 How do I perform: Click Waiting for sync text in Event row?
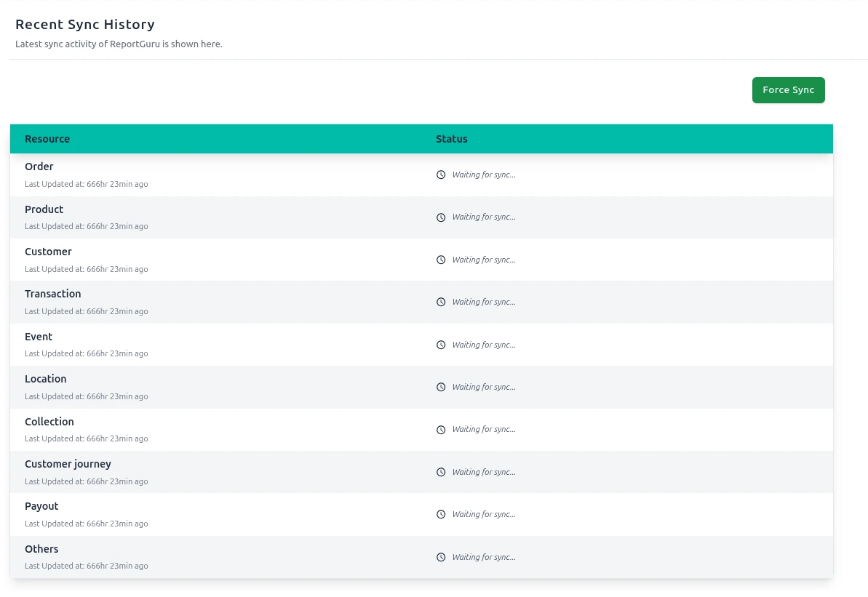[x=484, y=345]
